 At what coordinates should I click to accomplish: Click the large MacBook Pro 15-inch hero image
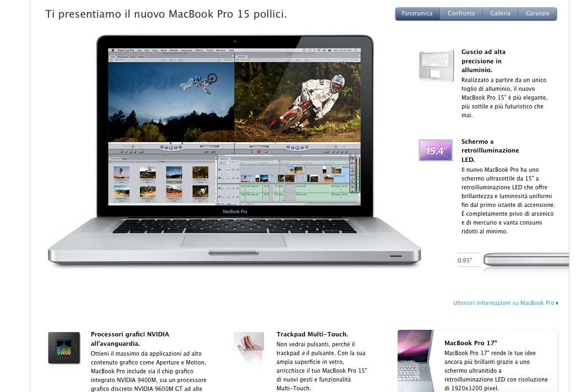(234, 150)
